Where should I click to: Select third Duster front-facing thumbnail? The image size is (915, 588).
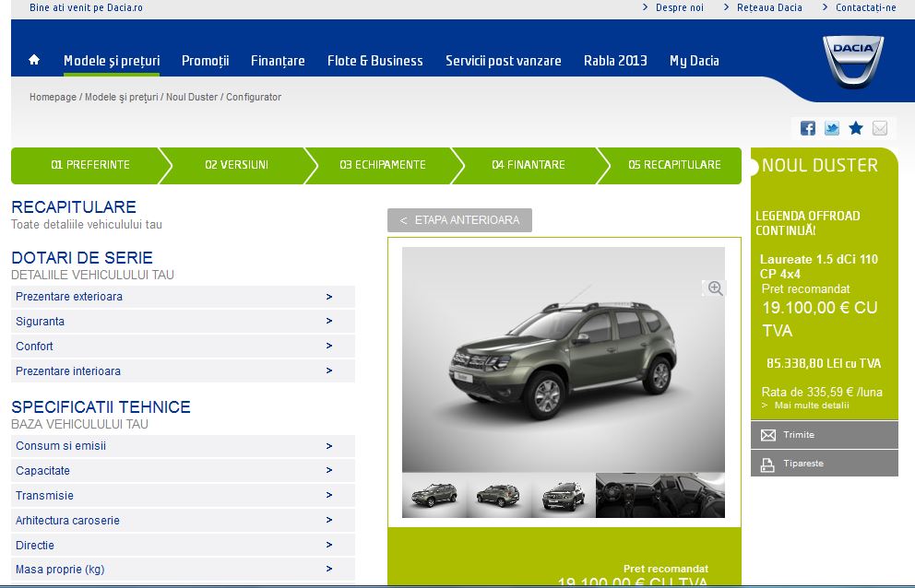pos(564,495)
